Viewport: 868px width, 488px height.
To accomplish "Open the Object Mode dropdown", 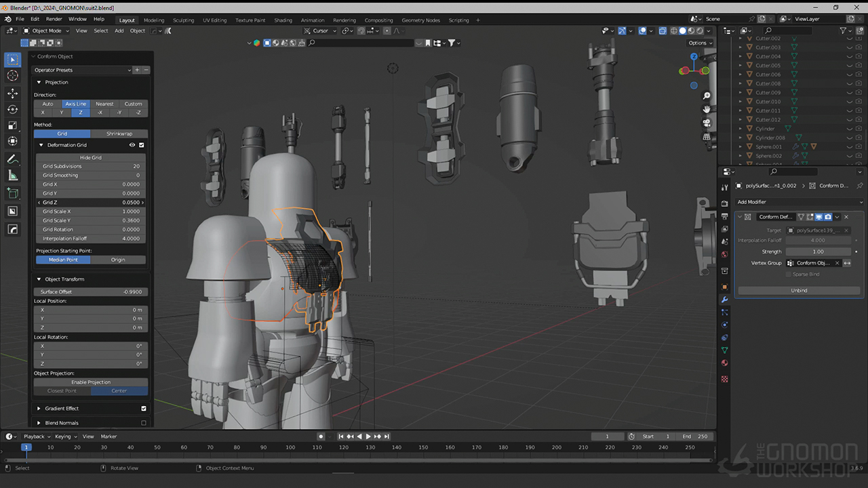I will [46, 30].
